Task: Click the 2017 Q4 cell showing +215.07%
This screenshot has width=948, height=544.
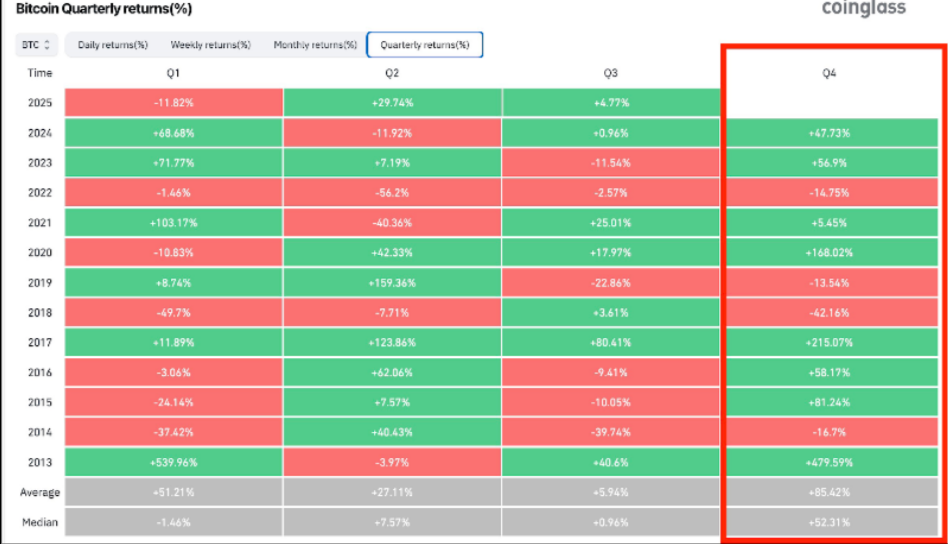Action: 828,342
